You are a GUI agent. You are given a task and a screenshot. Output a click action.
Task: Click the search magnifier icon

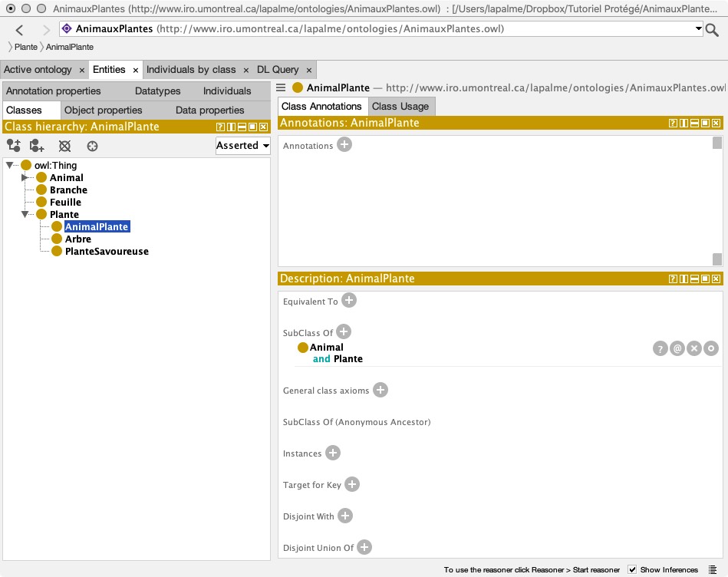712,30
